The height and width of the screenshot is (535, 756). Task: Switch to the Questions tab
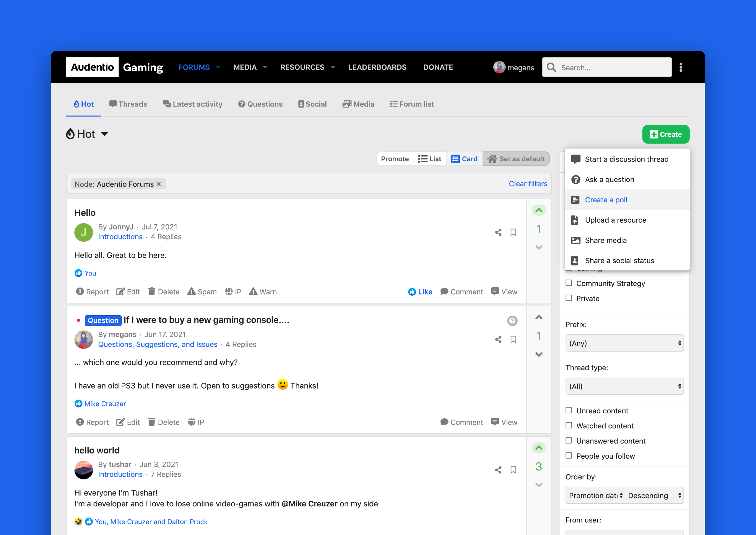coord(260,104)
